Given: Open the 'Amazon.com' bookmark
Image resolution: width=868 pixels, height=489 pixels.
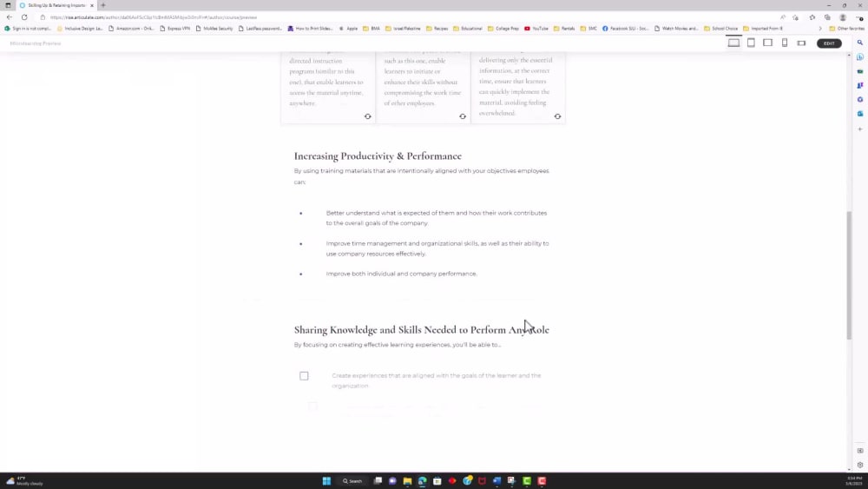Looking at the screenshot, I should [x=131, y=29].
